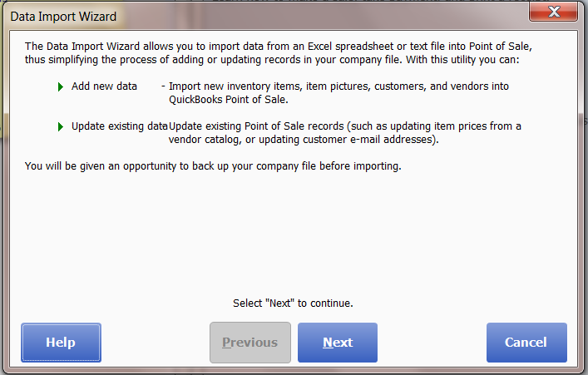Click the backup opportunity notice sentence
The width and height of the screenshot is (588, 375).
[x=213, y=166]
